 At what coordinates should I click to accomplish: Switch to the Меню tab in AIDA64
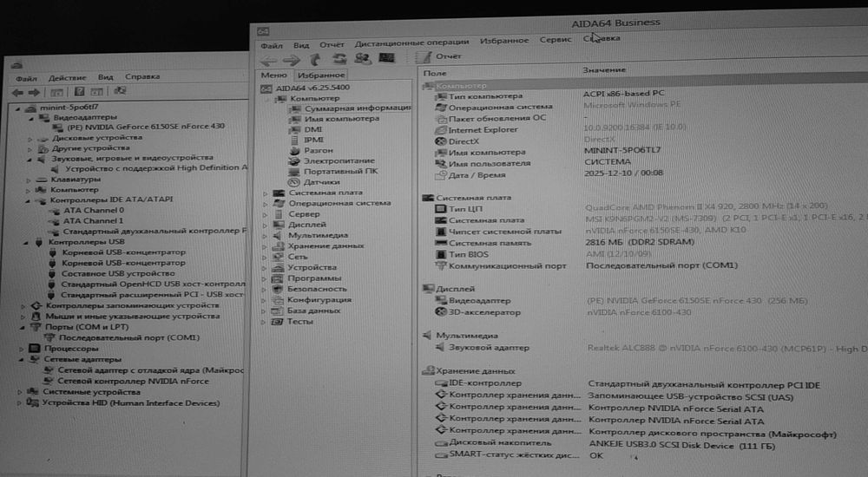click(274, 75)
